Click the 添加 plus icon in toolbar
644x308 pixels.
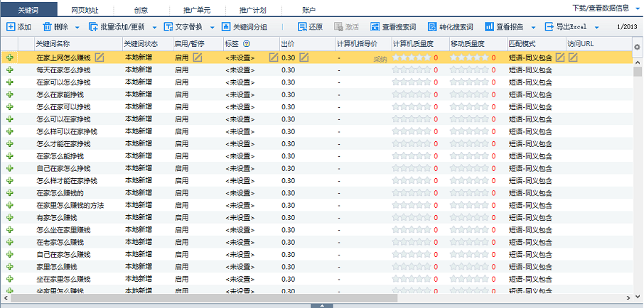pos(11,27)
